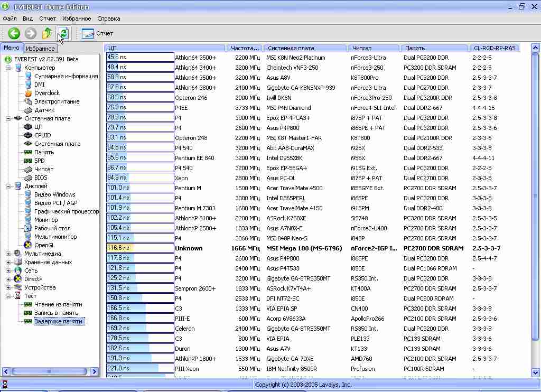Viewport: 541px width, 392px height.
Task: Collapse the Системная плата parent tree node
Action: click(x=8, y=119)
